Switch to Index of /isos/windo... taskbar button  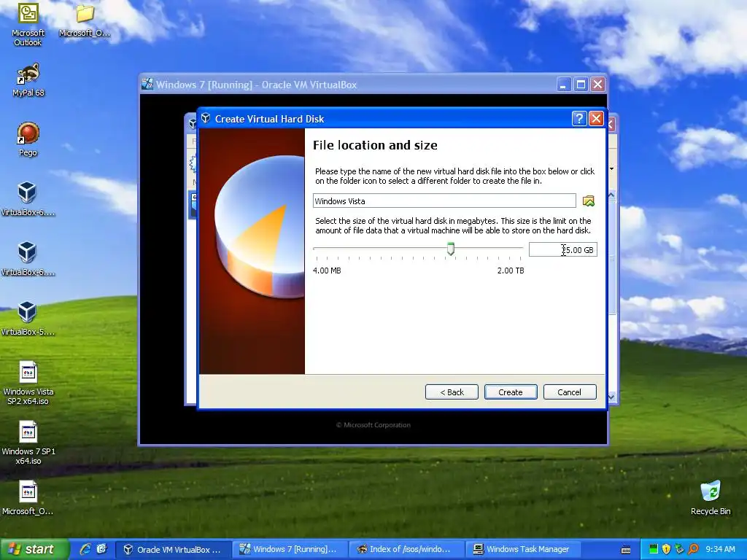click(x=406, y=549)
